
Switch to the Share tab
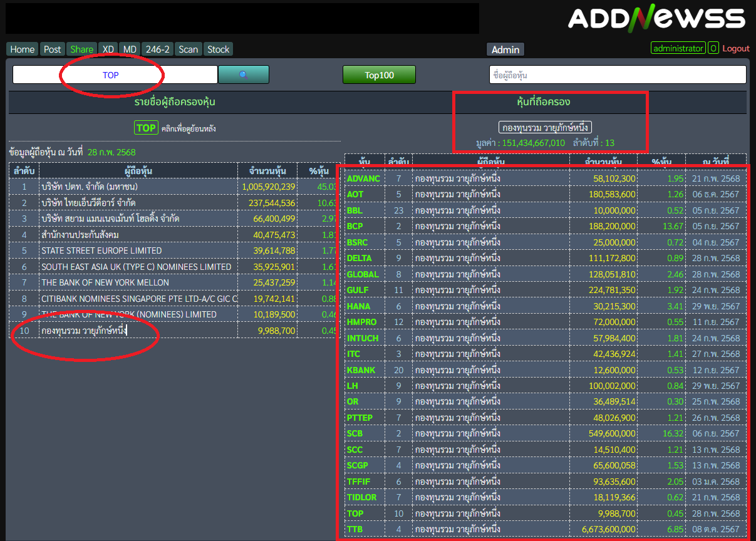[82, 49]
